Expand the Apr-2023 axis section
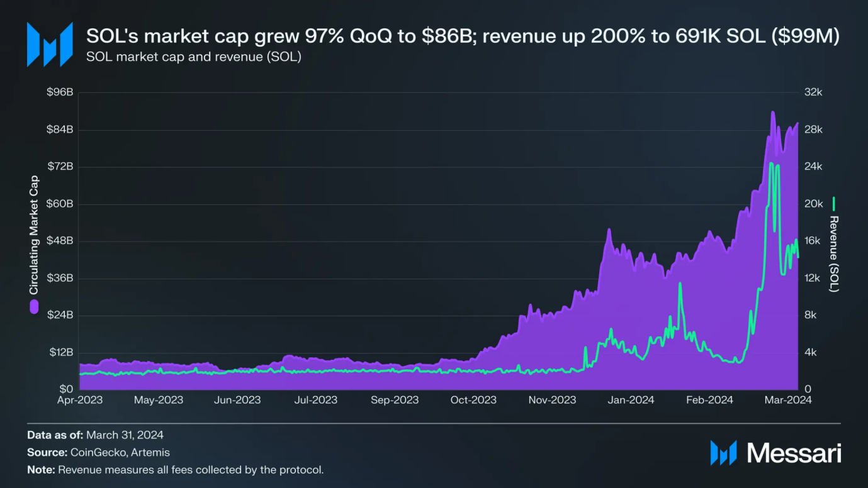 [79, 399]
